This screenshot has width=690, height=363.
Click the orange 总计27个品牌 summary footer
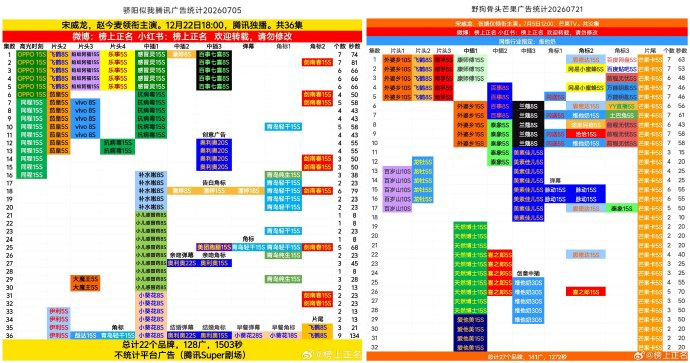pyautogui.click(x=527, y=357)
